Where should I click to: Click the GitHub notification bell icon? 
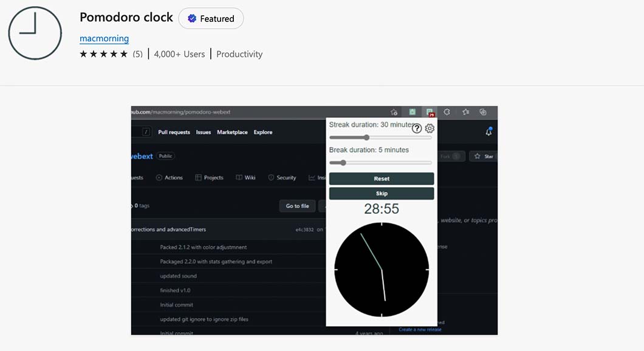(488, 131)
